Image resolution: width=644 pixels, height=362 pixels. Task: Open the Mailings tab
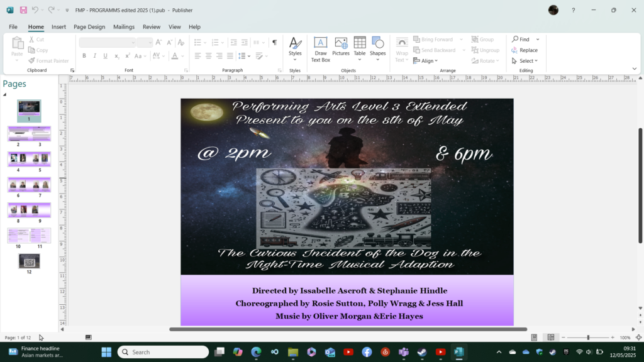pyautogui.click(x=124, y=26)
